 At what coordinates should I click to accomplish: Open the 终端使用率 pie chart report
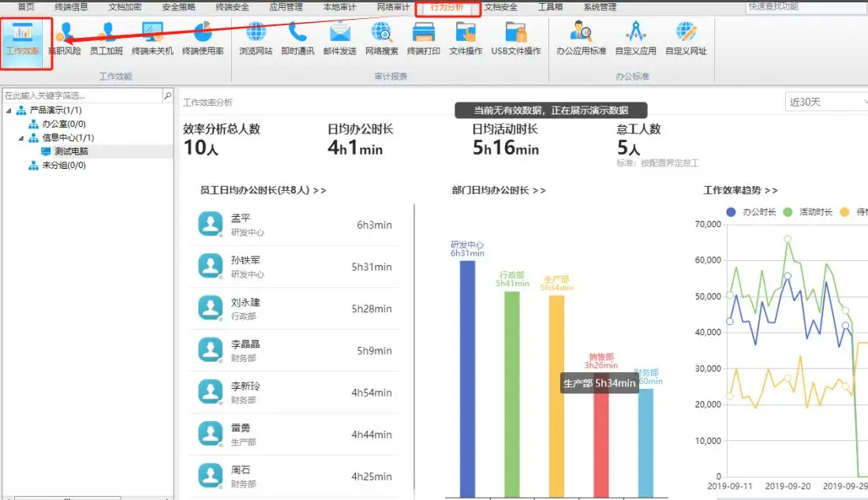[203, 38]
